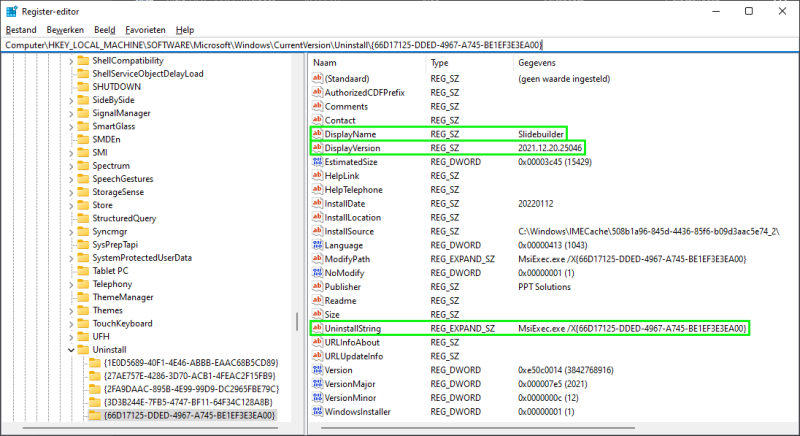
Task: Click the icon beside ModifyPath
Action: [317, 259]
